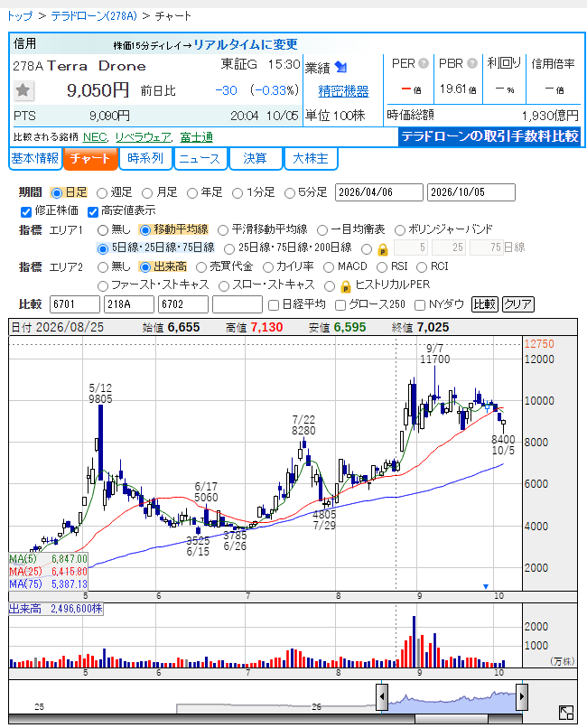Screen dimensions: 587x728
Task: Select the 日足 period radio button
Action: point(57,192)
